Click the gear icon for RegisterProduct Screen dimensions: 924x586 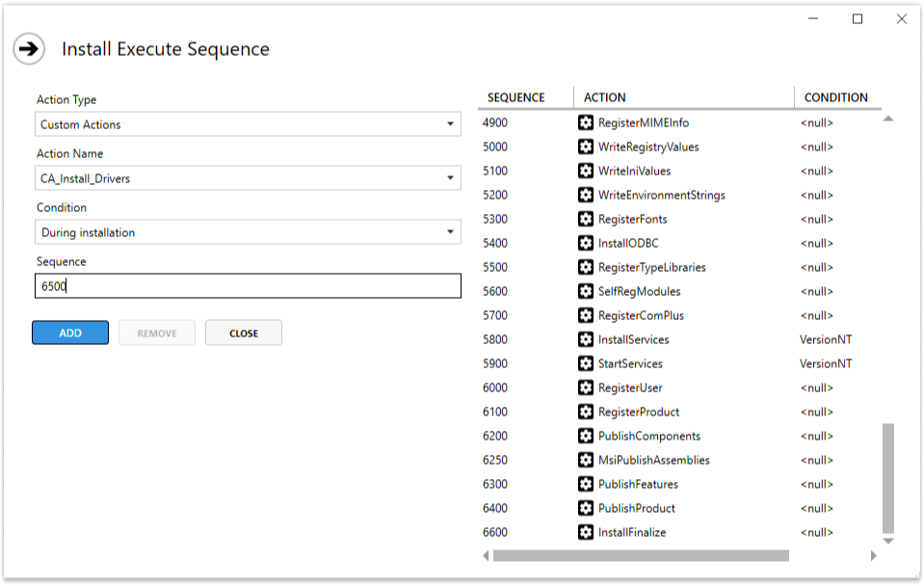pyautogui.click(x=585, y=413)
